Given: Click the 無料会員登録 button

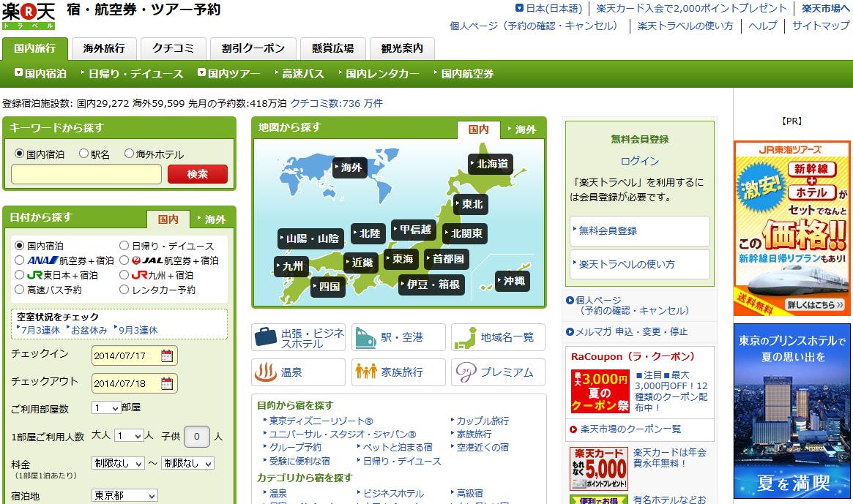Looking at the screenshot, I should coord(640,231).
